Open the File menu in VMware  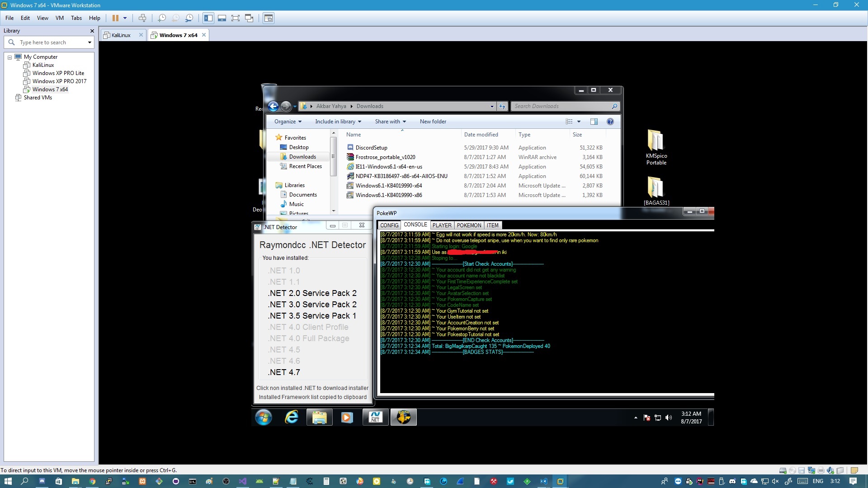(9, 18)
